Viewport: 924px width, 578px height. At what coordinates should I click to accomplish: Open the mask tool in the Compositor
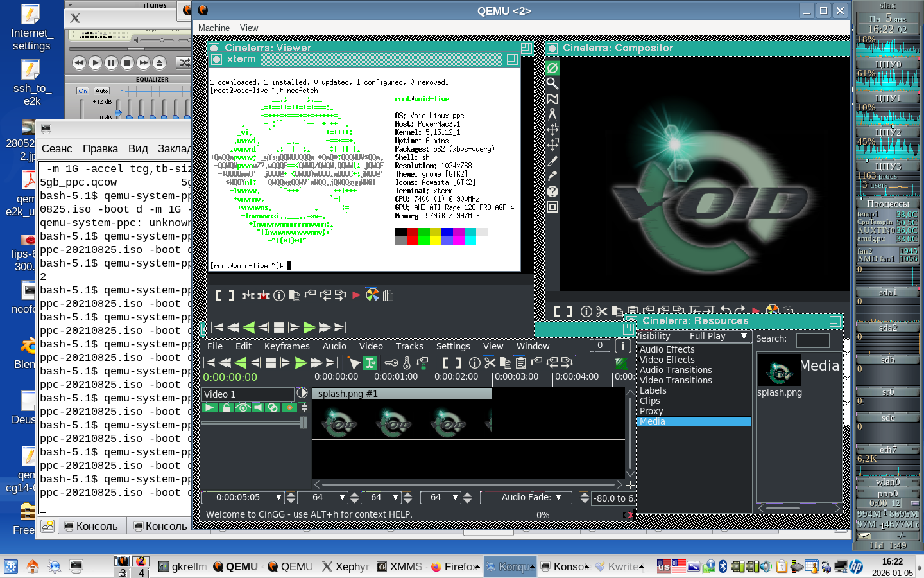pyautogui.click(x=552, y=99)
